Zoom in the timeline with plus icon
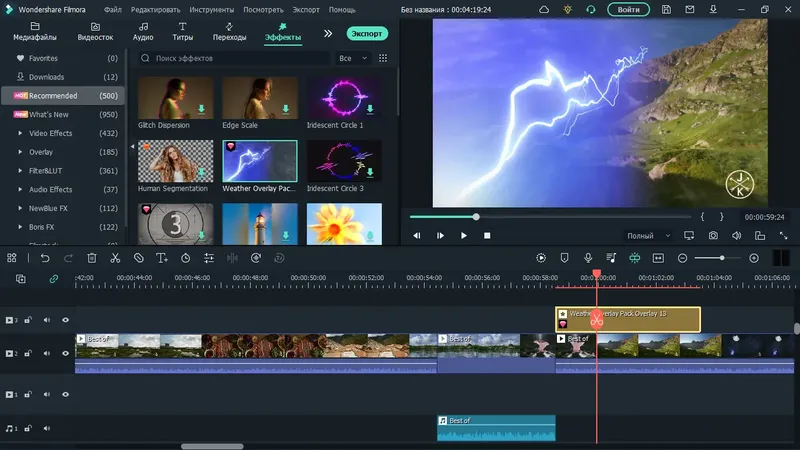The height and width of the screenshot is (450, 800). [754, 258]
